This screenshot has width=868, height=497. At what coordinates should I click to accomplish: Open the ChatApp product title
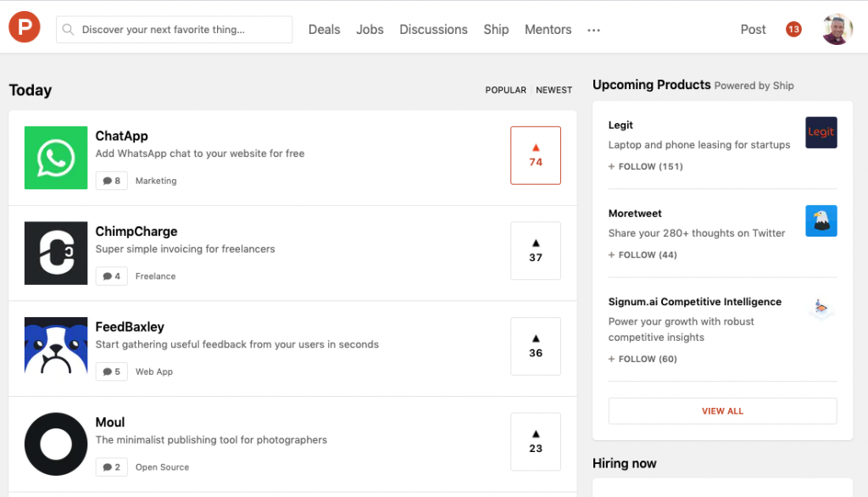click(121, 136)
